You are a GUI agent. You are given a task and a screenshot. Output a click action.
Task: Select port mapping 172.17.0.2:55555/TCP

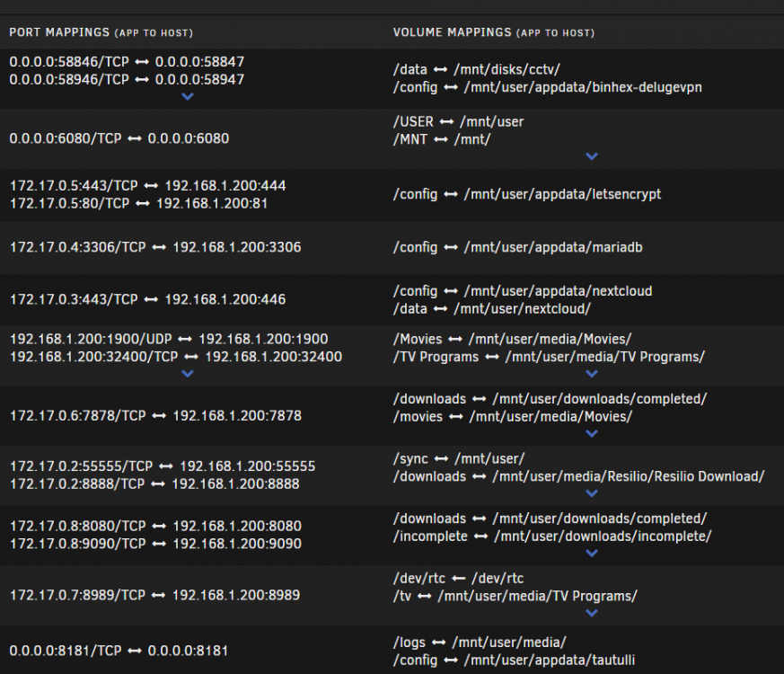point(163,466)
